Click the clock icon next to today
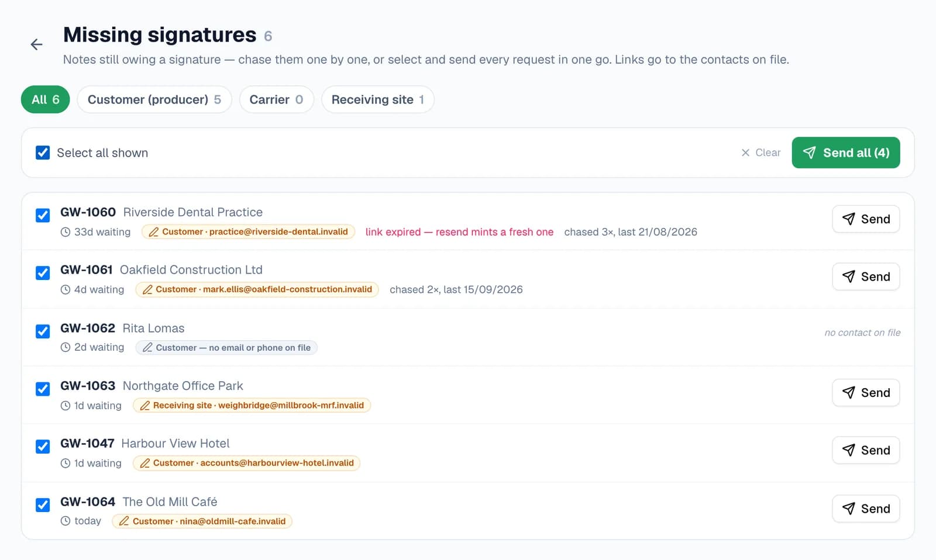936x560 pixels. tap(66, 521)
